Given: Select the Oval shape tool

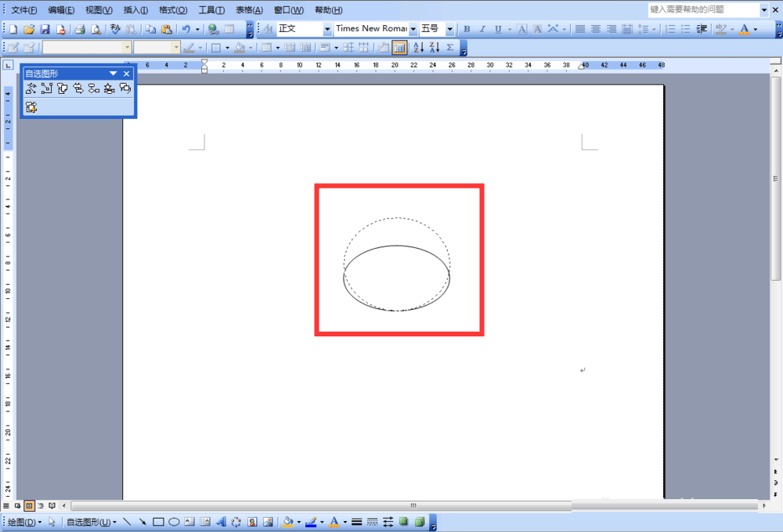Looking at the screenshot, I should [174, 522].
